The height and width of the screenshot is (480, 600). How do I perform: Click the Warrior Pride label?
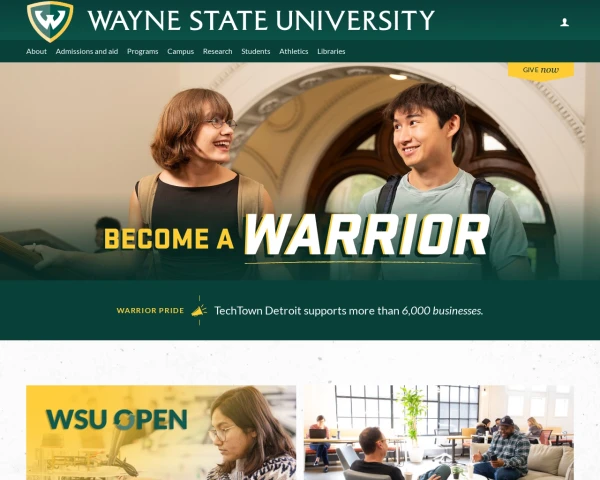click(x=150, y=310)
